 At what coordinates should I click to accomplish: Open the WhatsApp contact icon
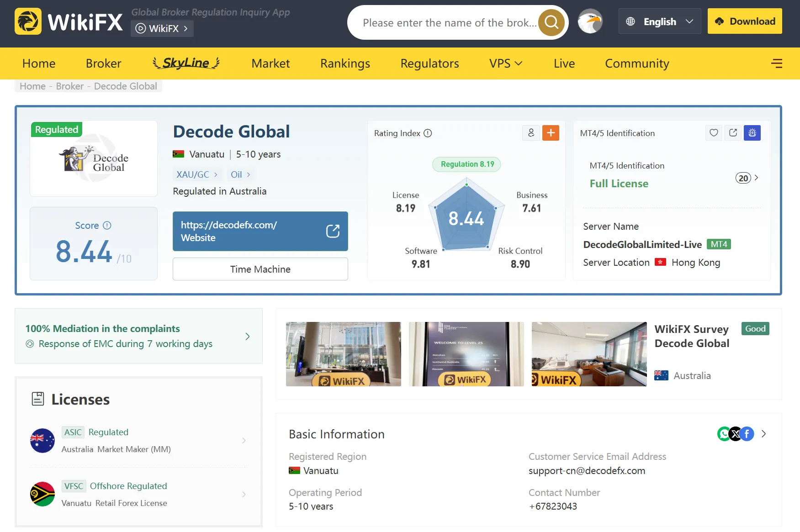(724, 434)
